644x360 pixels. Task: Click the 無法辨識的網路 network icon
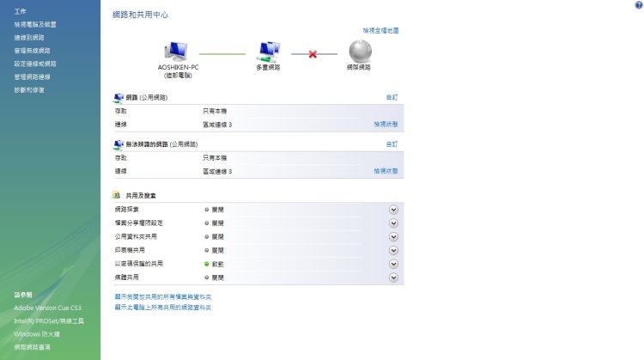tap(118, 144)
